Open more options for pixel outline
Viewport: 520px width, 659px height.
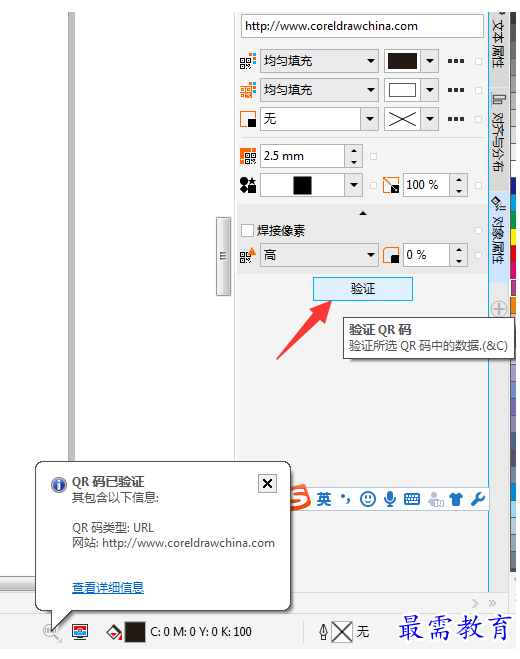456,119
